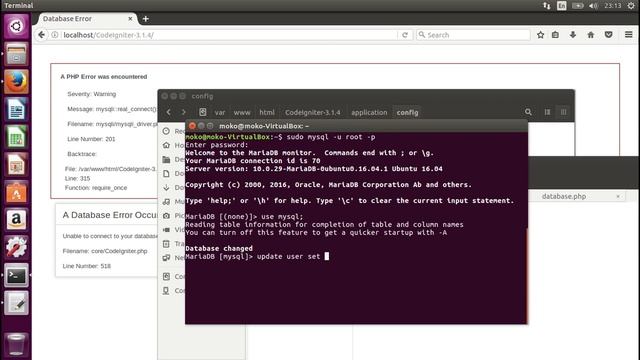The width and height of the screenshot is (640, 360).
Task: Focus the Firefox address bar
Action: (229, 35)
